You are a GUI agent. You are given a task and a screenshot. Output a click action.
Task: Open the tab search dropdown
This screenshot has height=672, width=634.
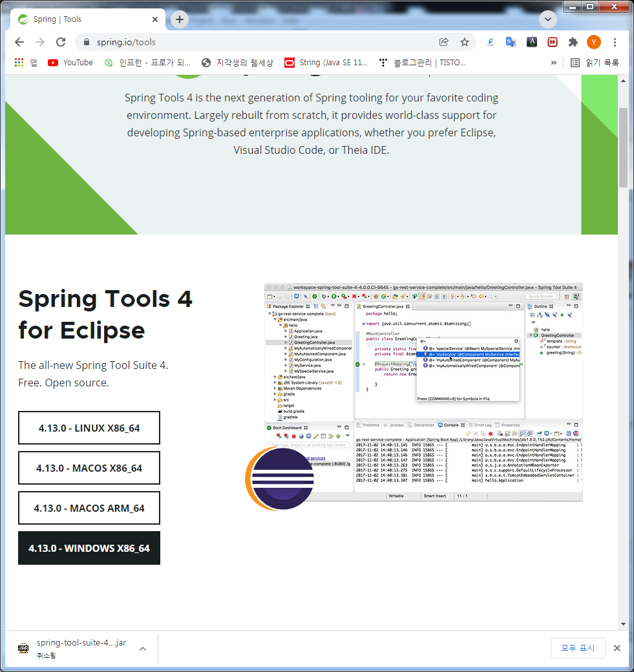pos(548,19)
